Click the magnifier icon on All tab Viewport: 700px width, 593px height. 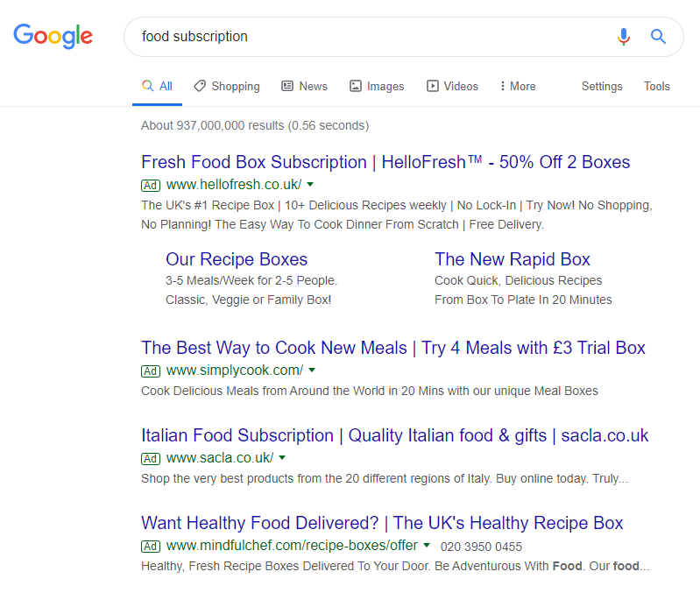[x=147, y=86]
